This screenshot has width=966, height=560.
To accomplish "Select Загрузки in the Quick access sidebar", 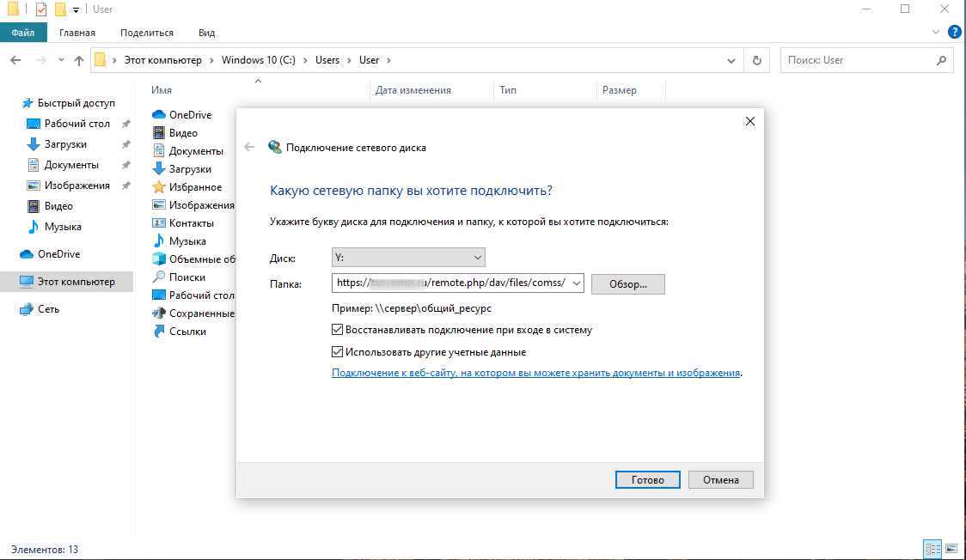I will coord(57,144).
